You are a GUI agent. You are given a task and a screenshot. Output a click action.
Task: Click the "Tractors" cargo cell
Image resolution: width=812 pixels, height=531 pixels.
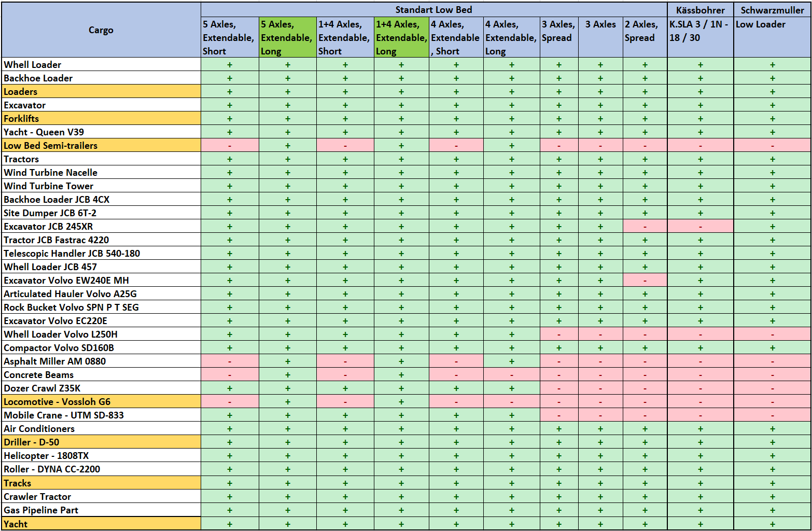pyautogui.click(x=101, y=159)
